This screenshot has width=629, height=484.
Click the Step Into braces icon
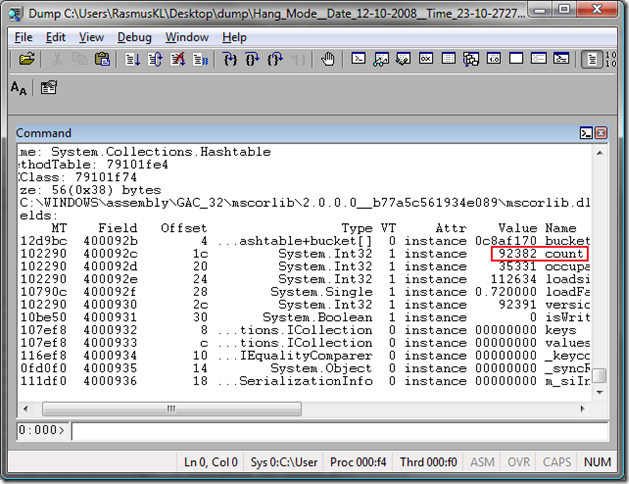coord(230,59)
